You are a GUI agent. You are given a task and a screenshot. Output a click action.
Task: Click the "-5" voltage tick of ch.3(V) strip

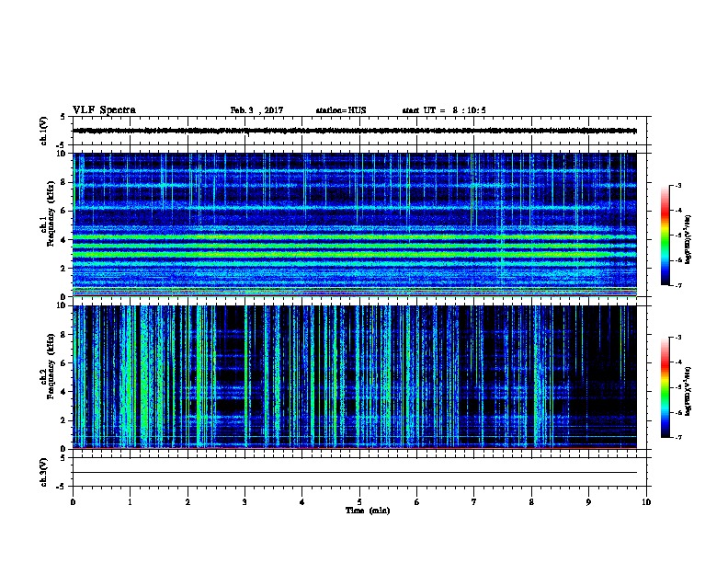pyautogui.click(x=63, y=487)
